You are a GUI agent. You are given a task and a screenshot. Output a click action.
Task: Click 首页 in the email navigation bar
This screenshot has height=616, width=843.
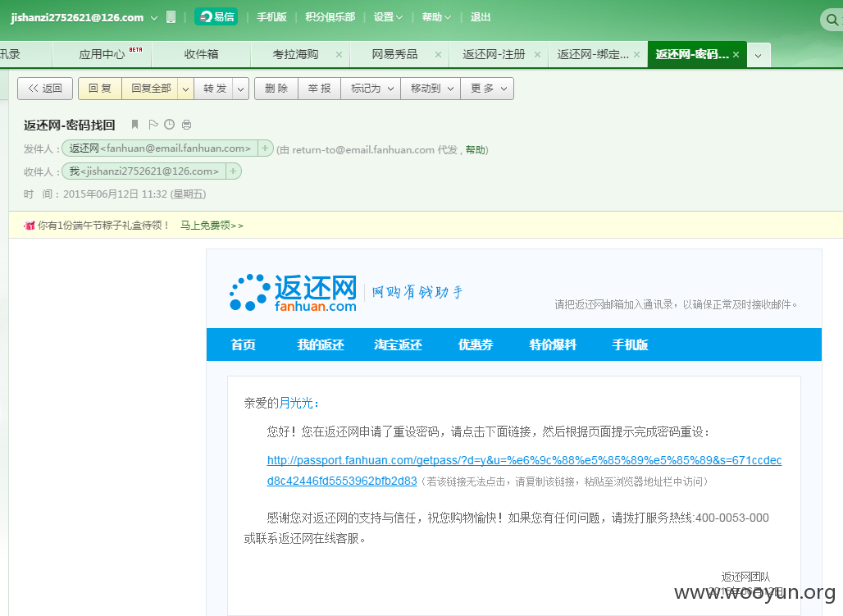tap(243, 345)
